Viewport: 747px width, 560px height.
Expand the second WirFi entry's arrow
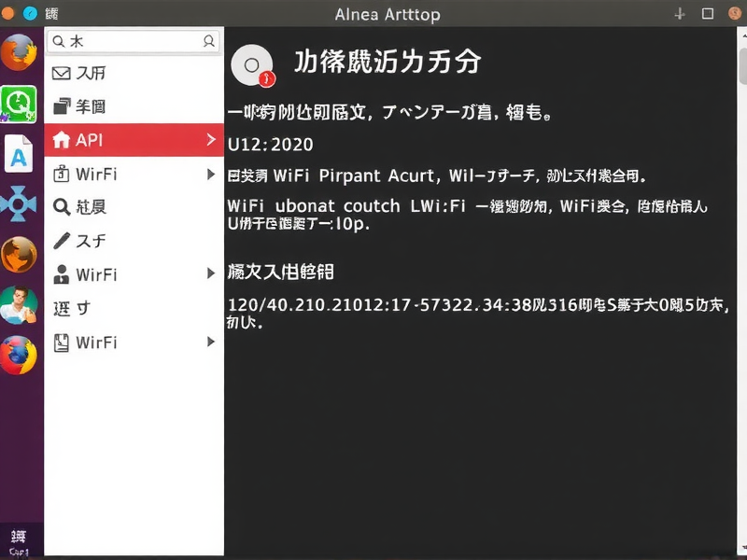coord(210,274)
